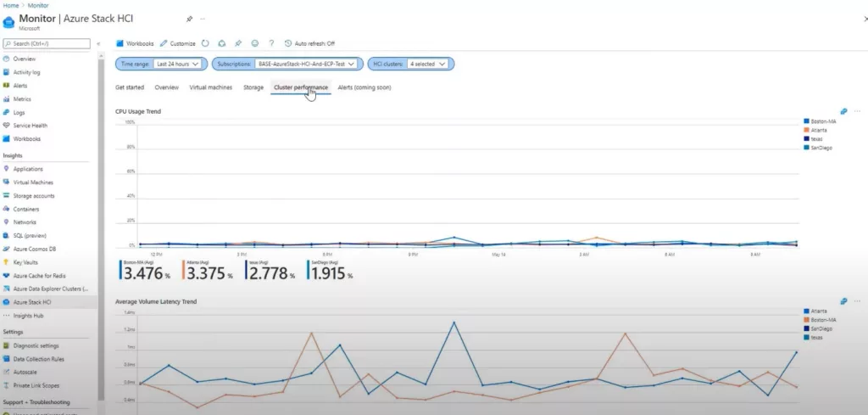Viewport: 868px width, 415px height.
Task: Click the share/feedback icon beside refresh
Action: 221,43
